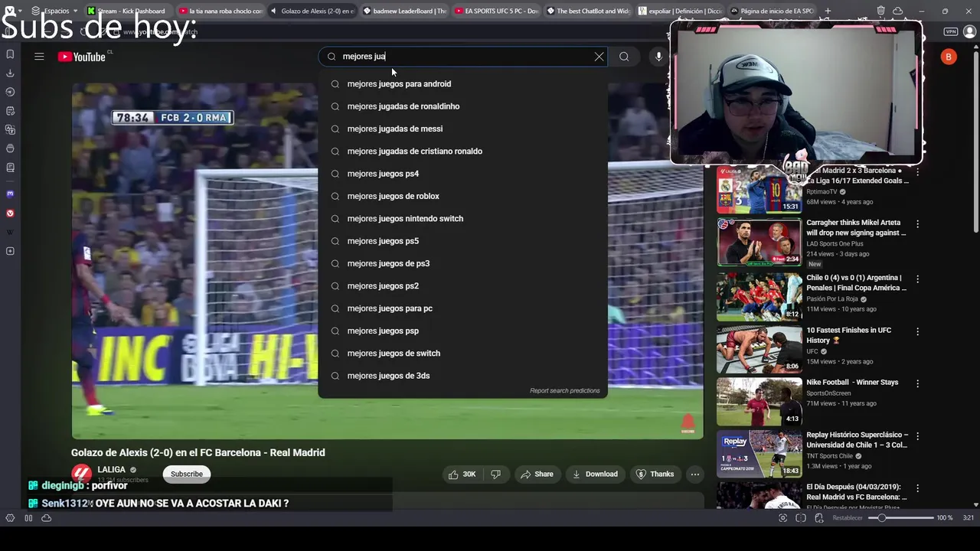The width and height of the screenshot is (980, 551).
Task: Open the LALIGA channel avatar
Action: point(81,474)
